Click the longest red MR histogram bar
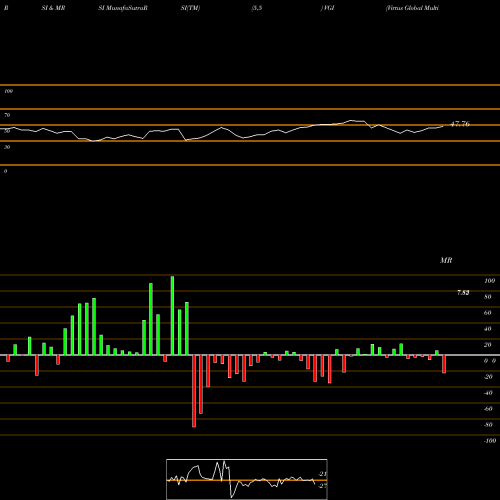The height and width of the screenshot is (500, 500). tap(194, 391)
